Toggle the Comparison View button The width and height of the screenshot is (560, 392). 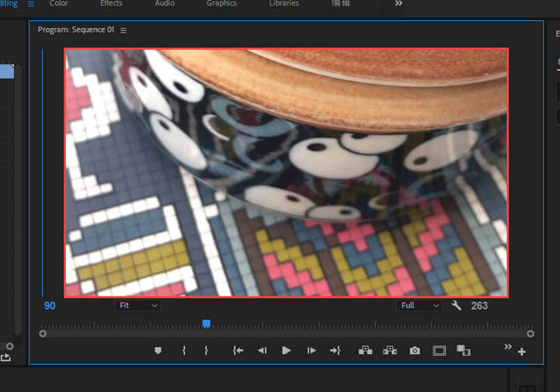[x=464, y=351]
